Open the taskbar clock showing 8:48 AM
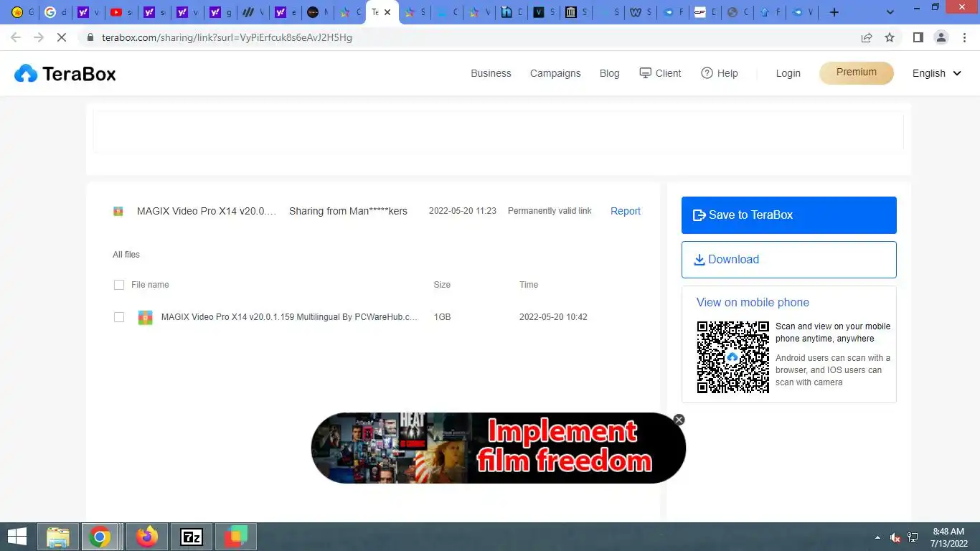The width and height of the screenshot is (980, 551). click(948, 537)
